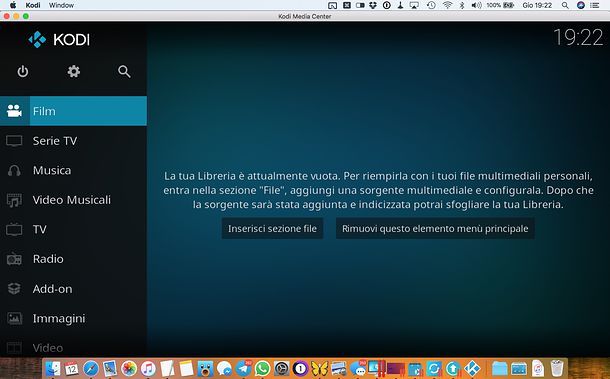
Task: Click the Serie TV screen icon
Action: (14, 141)
